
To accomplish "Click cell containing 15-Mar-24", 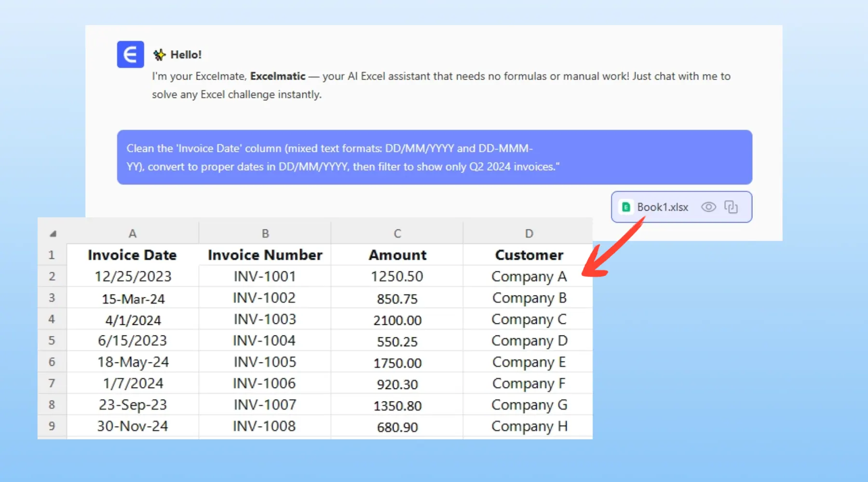I will coord(133,299).
